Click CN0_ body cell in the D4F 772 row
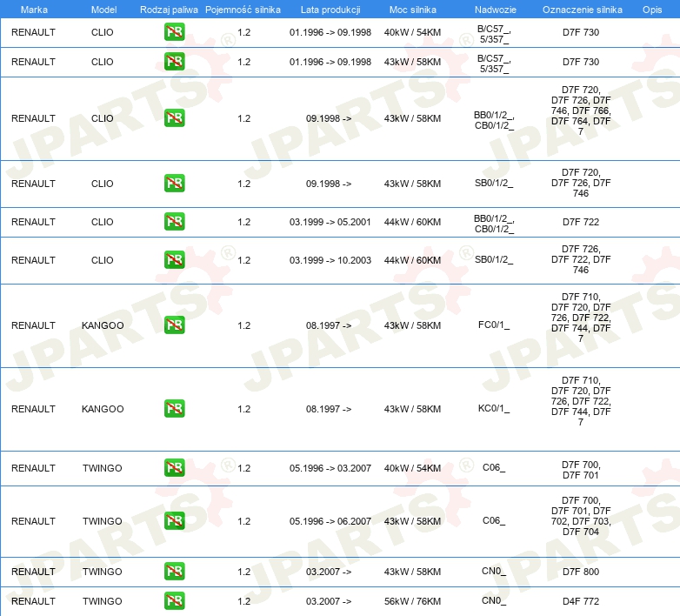 click(x=494, y=601)
